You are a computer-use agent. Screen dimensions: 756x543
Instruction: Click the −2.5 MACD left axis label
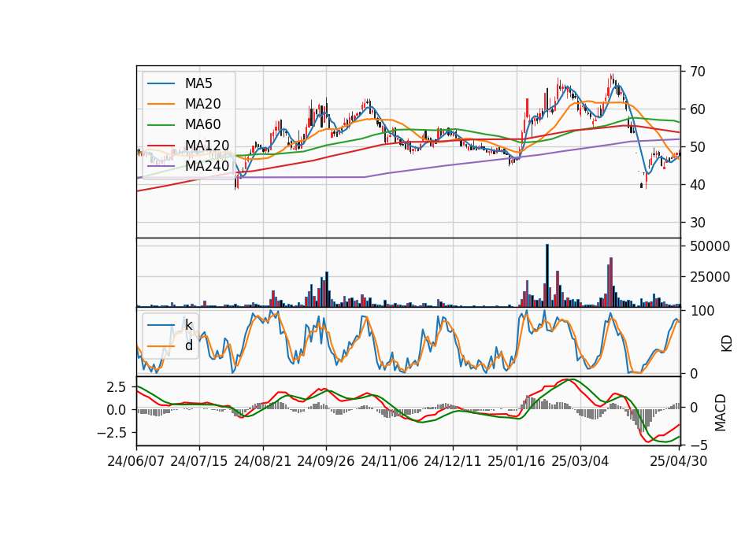pyautogui.click(x=112, y=433)
